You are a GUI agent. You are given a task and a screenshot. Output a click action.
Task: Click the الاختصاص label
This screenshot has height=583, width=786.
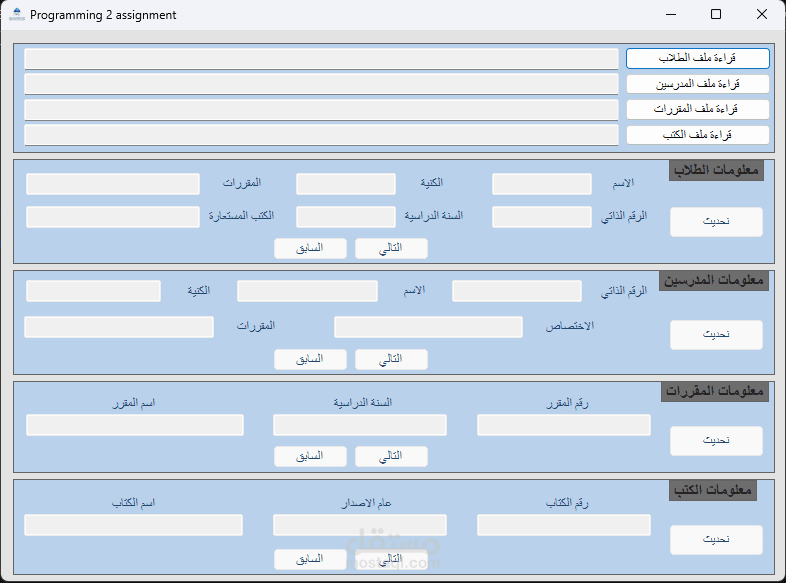click(x=569, y=326)
